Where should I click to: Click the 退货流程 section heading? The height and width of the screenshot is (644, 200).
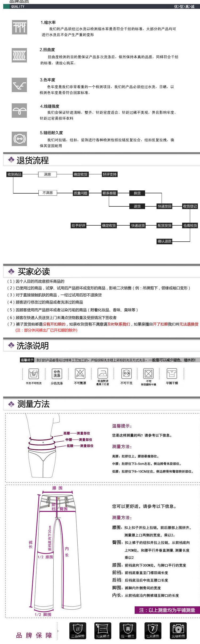coord(33,160)
